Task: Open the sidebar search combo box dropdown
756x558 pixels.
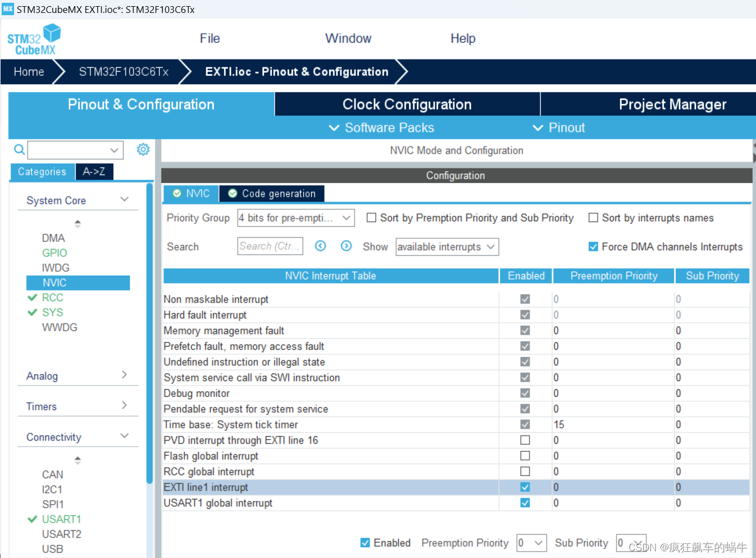Action: tap(114, 150)
